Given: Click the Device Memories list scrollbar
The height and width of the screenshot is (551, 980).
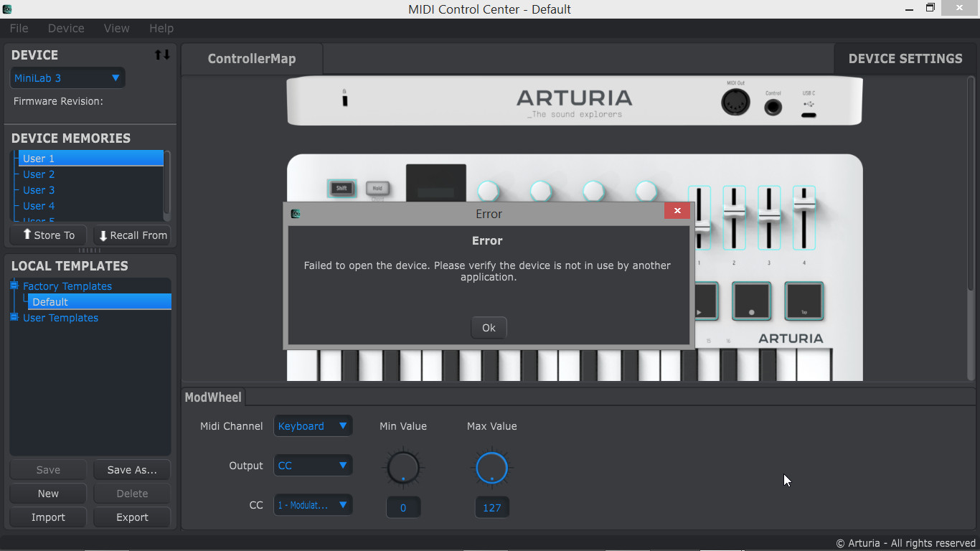Looking at the screenshot, I should 167,185.
